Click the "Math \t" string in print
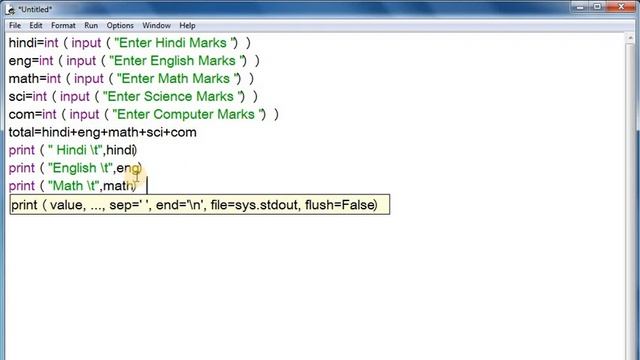Viewport: 640px width, 360px height. point(74,186)
